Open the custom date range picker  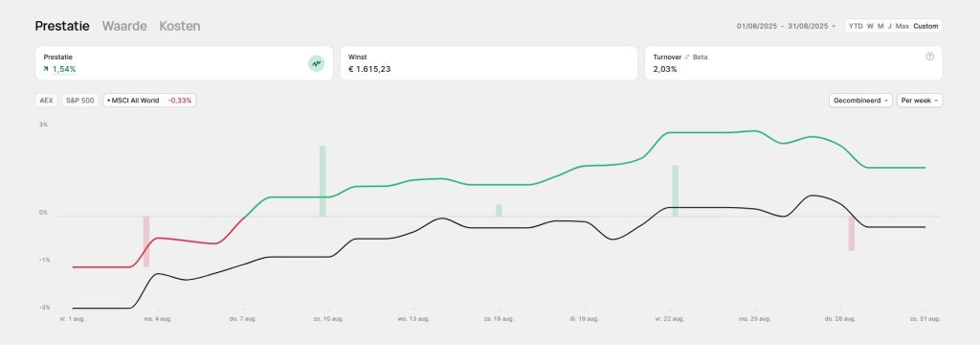[x=787, y=26]
